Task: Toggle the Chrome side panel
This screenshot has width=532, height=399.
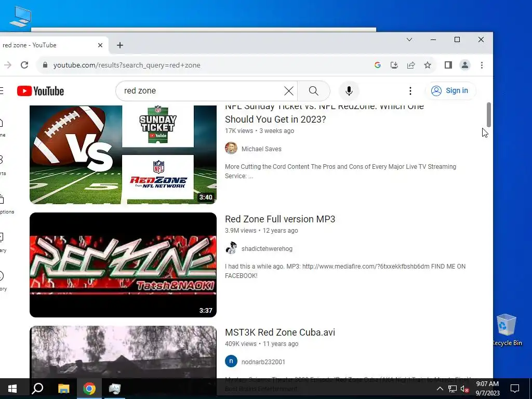Action: pyautogui.click(x=448, y=65)
